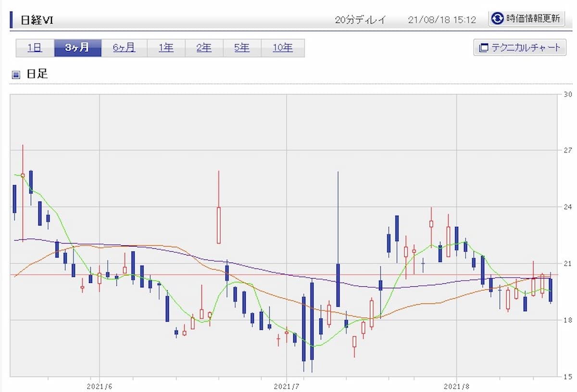Click the 30 value on the price axis
This screenshot has height=392, width=577.
[x=567, y=94]
